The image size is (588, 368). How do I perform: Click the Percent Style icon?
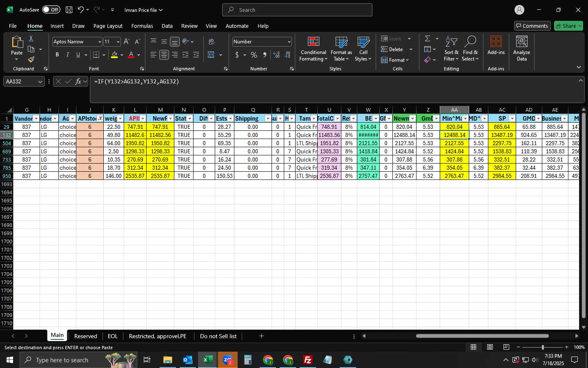coord(254,55)
